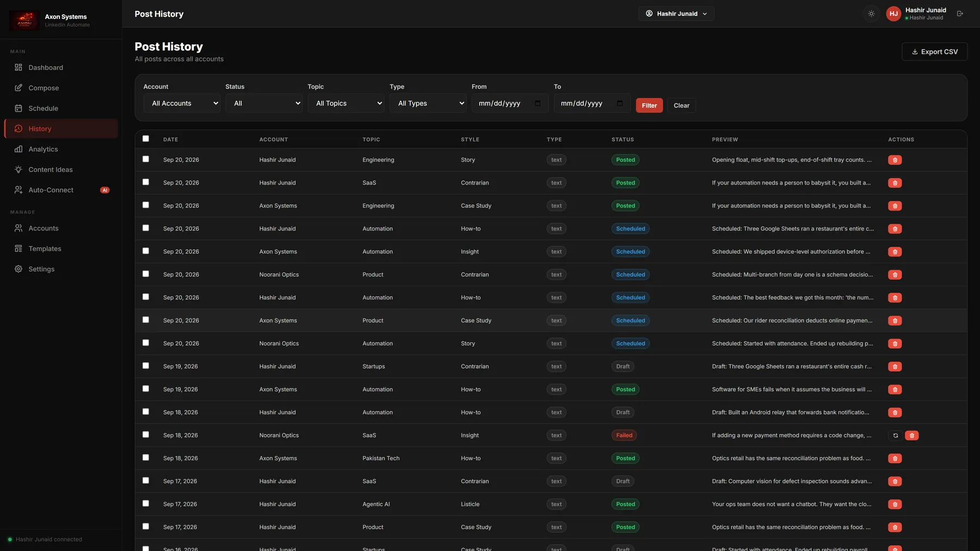Delete the Failed Noorani Optics SaaS post
980x551 pixels.
coord(911,436)
